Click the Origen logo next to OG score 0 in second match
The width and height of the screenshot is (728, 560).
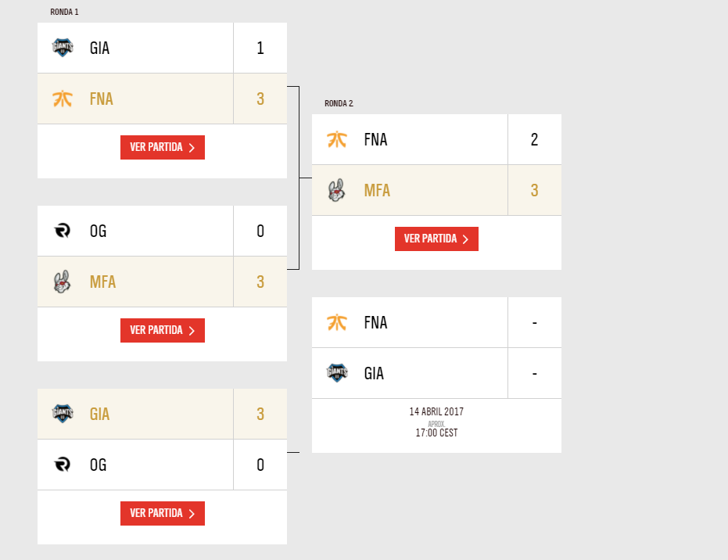tap(63, 230)
